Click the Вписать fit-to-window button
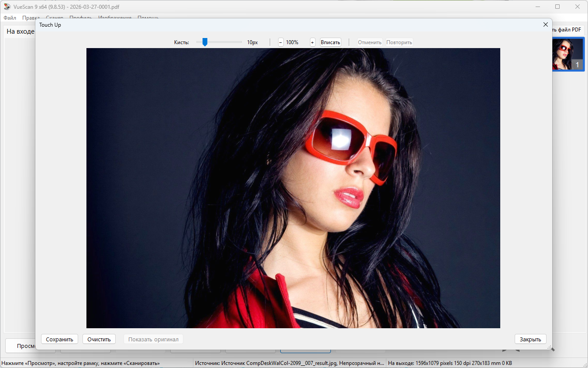The width and height of the screenshot is (588, 368). (330, 42)
